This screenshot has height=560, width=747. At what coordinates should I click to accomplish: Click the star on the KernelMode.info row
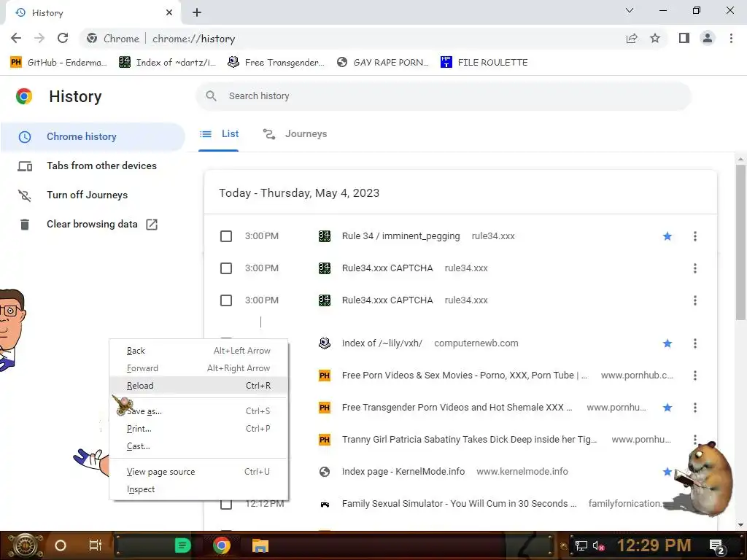(x=667, y=472)
